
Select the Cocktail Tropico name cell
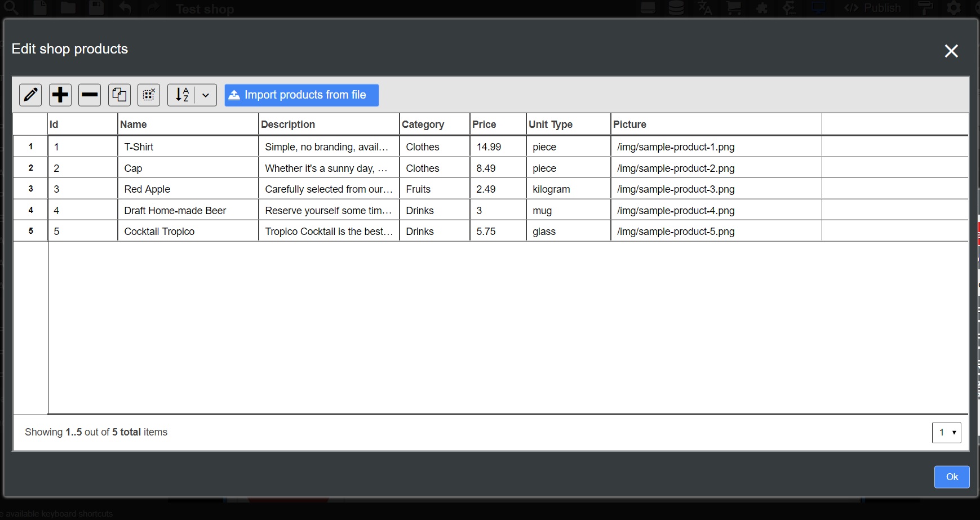[188, 232]
